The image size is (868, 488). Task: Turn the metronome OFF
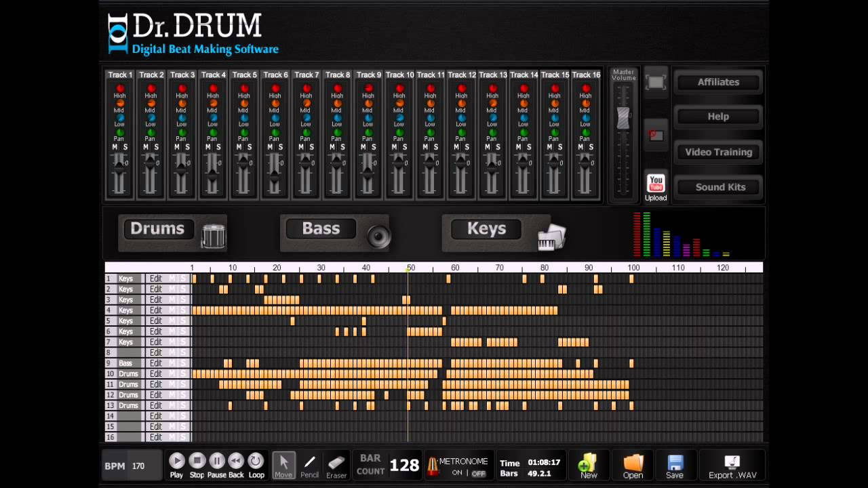tap(479, 473)
